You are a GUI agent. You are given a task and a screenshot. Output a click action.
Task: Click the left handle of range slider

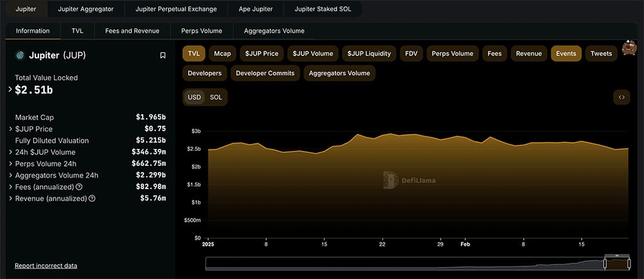click(x=605, y=263)
